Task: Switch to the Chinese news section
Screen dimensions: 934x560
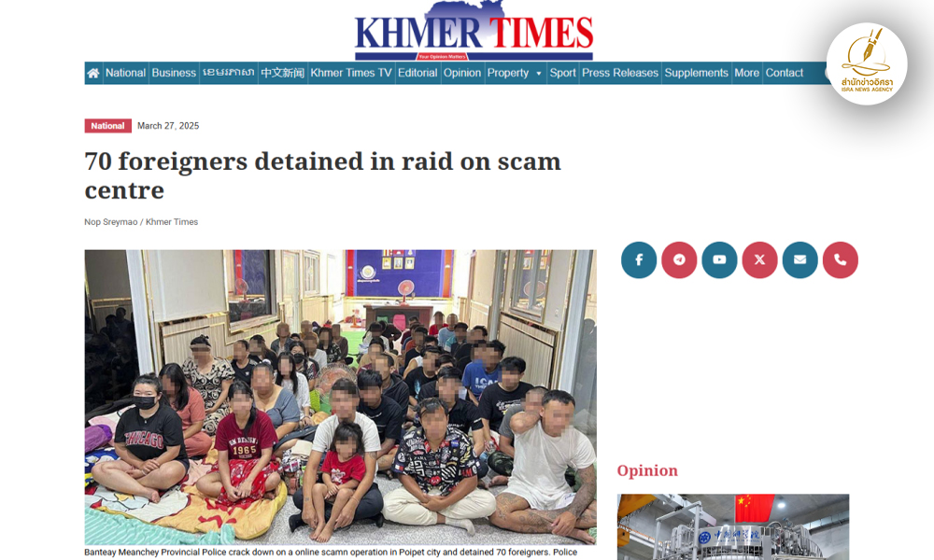Action: [x=282, y=73]
